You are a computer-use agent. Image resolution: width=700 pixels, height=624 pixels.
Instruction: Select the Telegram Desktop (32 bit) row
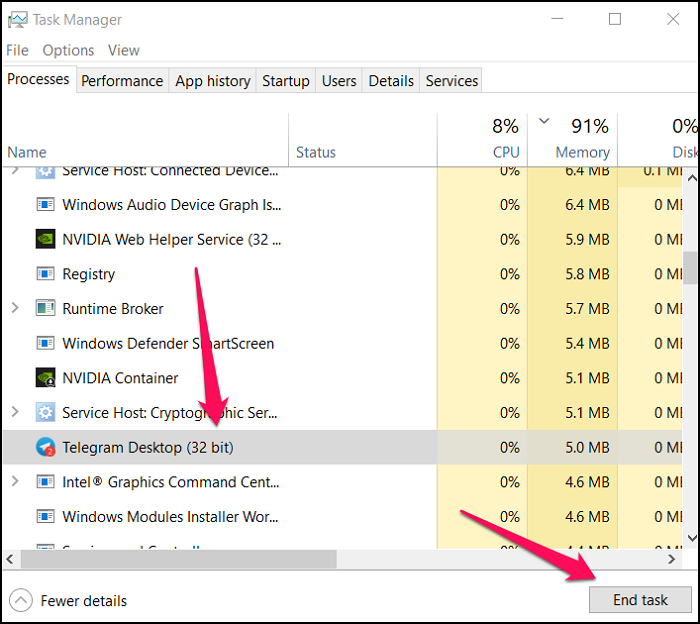[342, 447]
